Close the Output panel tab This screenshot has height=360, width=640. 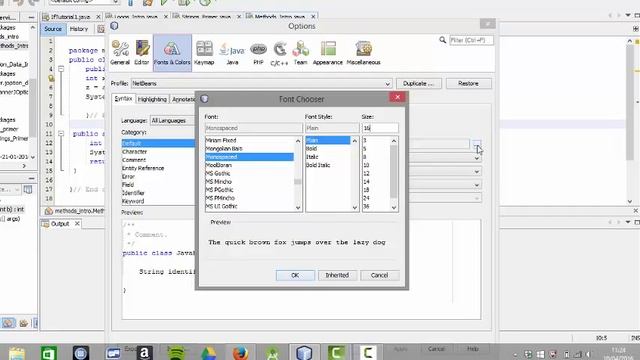point(77,224)
